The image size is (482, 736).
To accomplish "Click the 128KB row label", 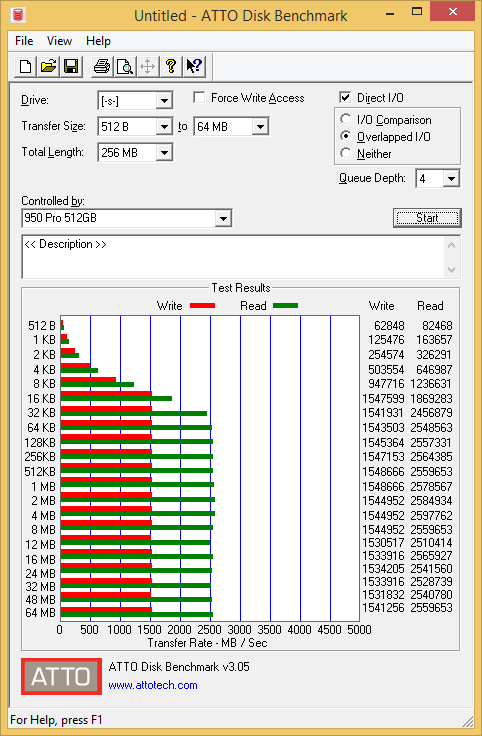I will point(40,443).
